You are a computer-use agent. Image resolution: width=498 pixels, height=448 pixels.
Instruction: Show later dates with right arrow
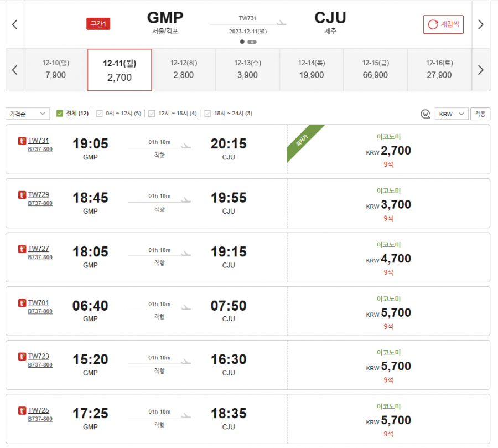[480, 70]
